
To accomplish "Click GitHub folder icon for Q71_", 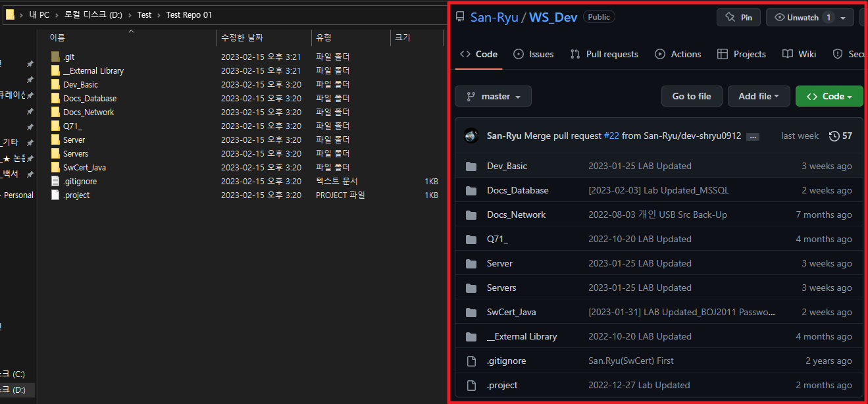I will 471,240.
